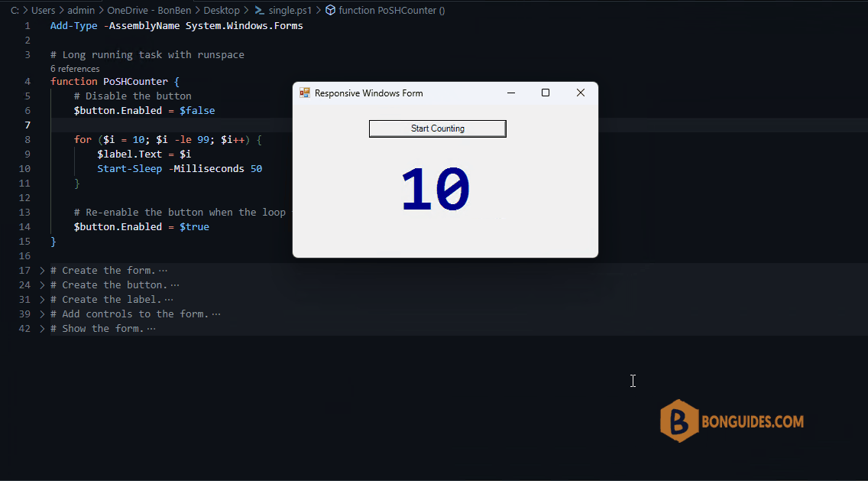Click '$button.Enabled' on line 14
Image resolution: width=868 pixels, height=481 pixels.
(118, 226)
